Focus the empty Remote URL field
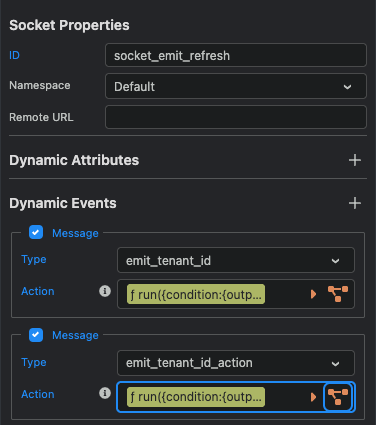Image resolution: width=376 pixels, height=425 pixels. pos(236,117)
